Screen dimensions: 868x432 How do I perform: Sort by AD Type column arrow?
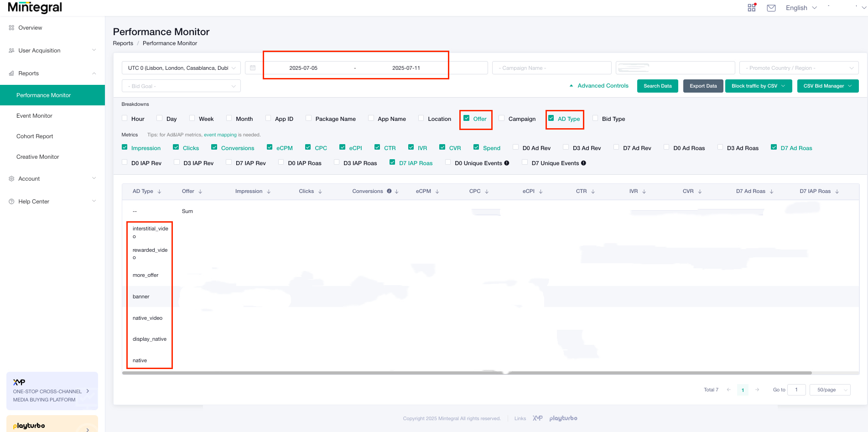click(x=159, y=192)
